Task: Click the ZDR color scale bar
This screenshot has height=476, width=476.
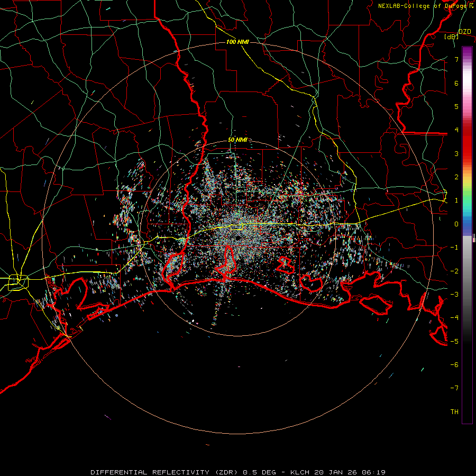Action: (x=467, y=235)
